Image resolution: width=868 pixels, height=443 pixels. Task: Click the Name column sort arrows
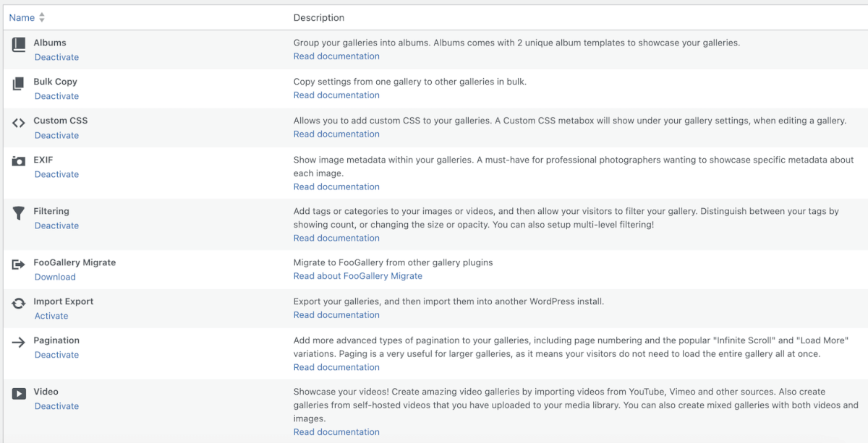[x=42, y=17]
